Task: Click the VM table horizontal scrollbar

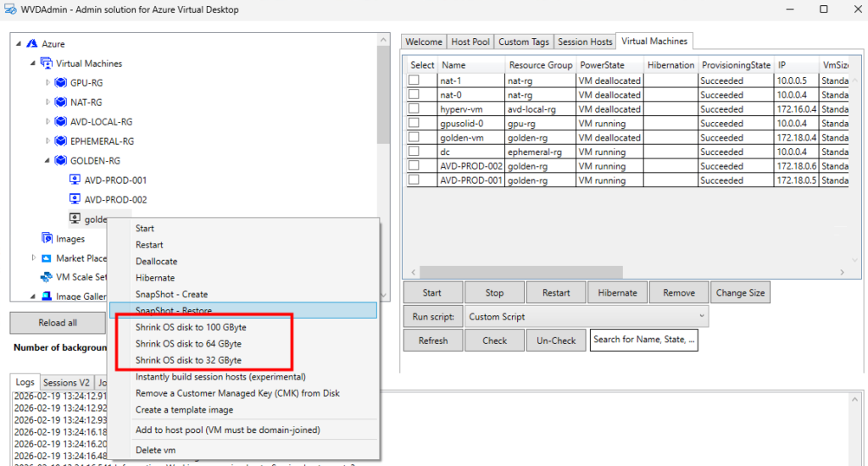Action: click(x=623, y=272)
